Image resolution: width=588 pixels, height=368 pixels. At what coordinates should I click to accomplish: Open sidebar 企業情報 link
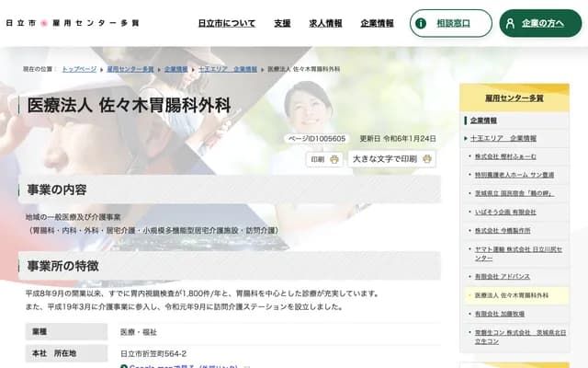pyautogui.click(x=483, y=121)
